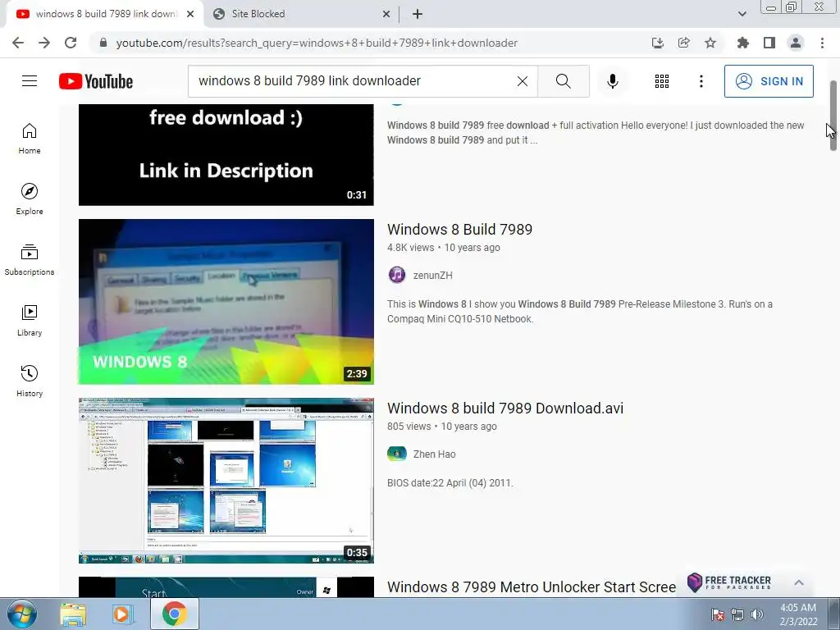Click the '4.8K views • 10 years ago' text
The height and width of the screenshot is (630, 840).
[444, 248]
